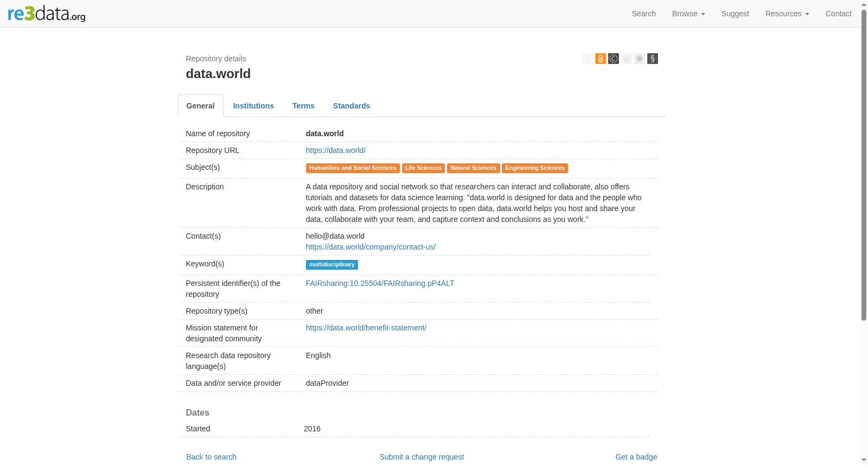Open the data.world contact-us link
Viewport: 868px width, 465px height.
pyautogui.click(x=371, y=247)
